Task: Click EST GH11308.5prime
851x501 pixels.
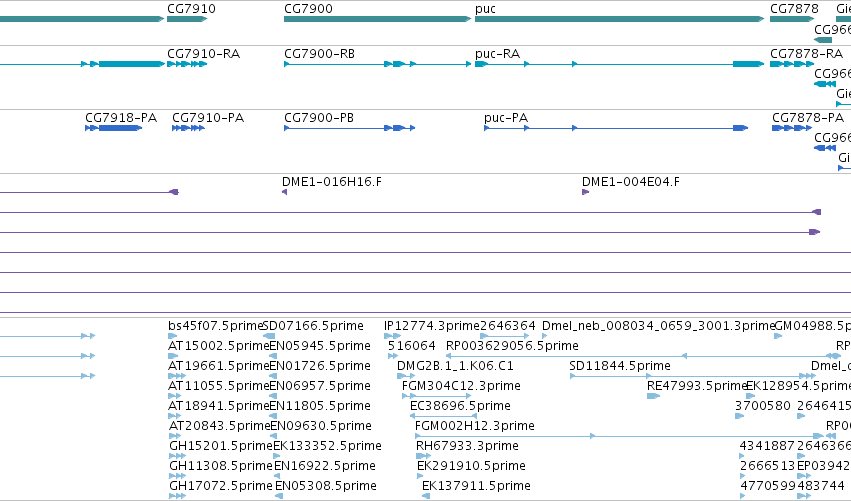Action: [x=221, y=466]
